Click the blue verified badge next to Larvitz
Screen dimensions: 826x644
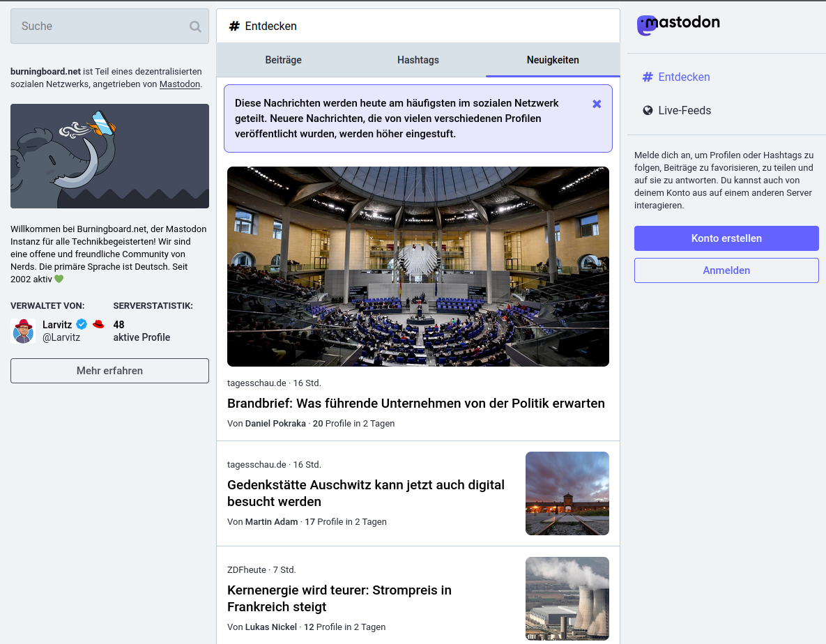click(82, 325)
